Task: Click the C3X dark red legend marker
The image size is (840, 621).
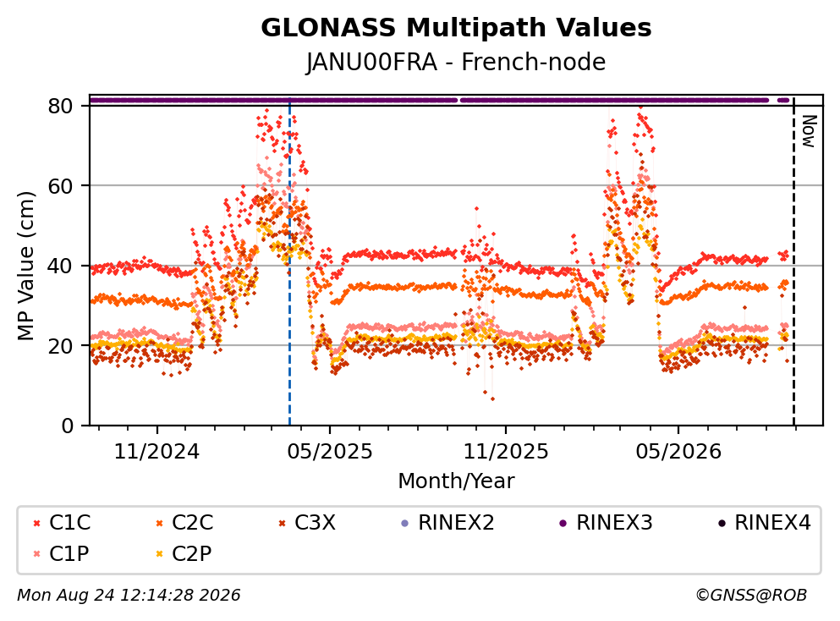Action: [x=282, y=523]
